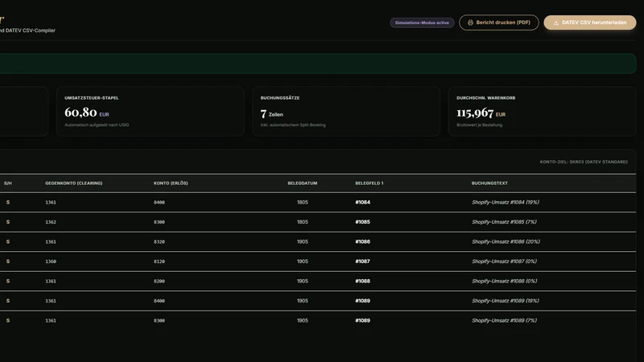Click Konto 8300 in the #1089 (7%) row
644x362 pixels.
[159, 320]
